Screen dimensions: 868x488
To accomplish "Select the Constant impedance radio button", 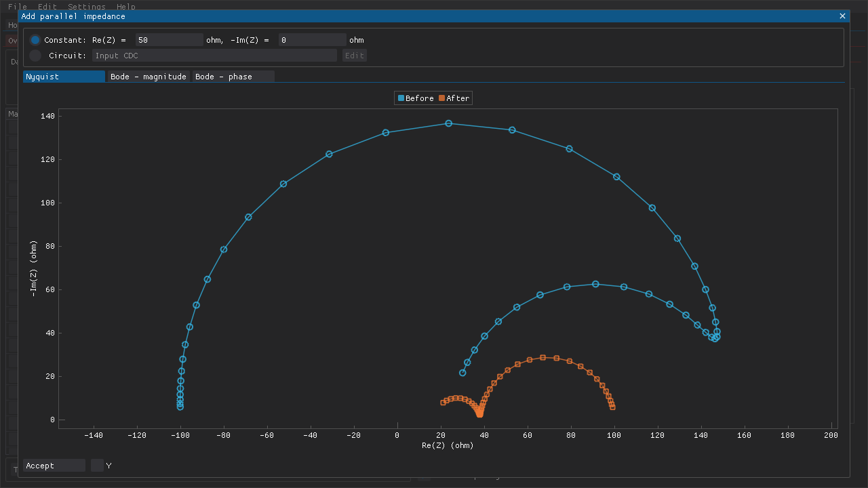I will (35, 40).
